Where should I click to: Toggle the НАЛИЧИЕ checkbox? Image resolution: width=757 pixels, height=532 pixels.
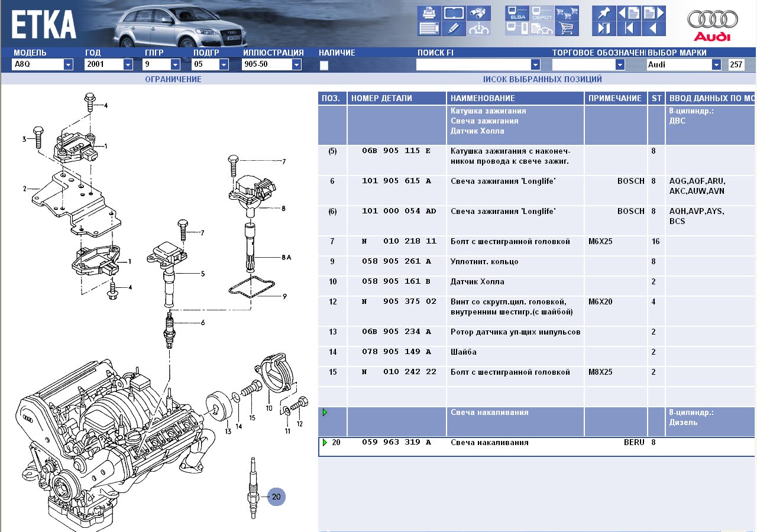(x=324, y=66)
